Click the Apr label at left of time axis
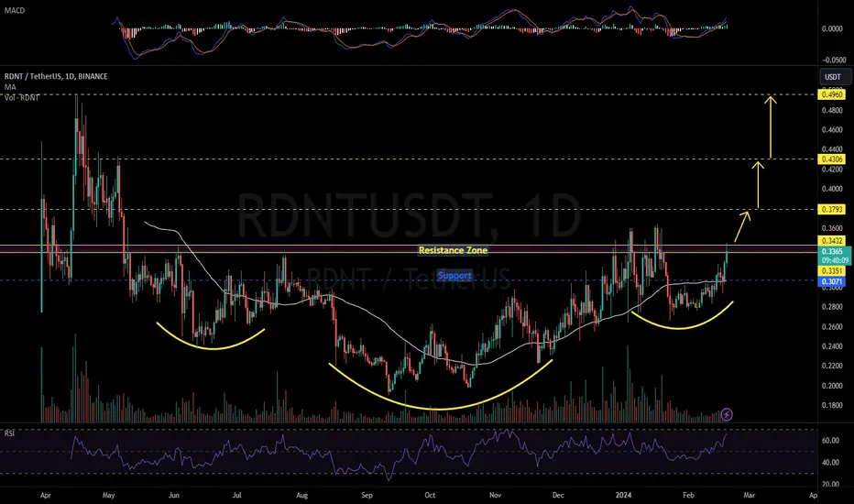 [46, 495]
